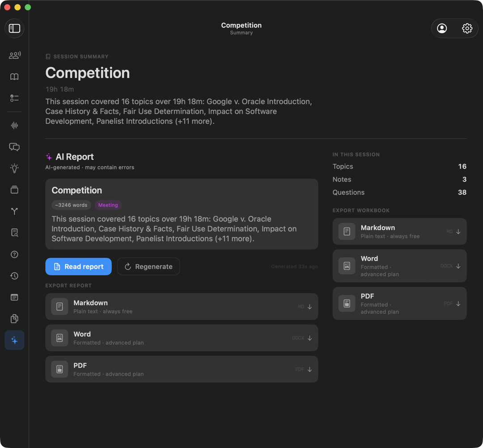The height and width of the screenshot is (448, 483).
Task: Click MD download arrow in Export Report
Action: coord(309,307)
